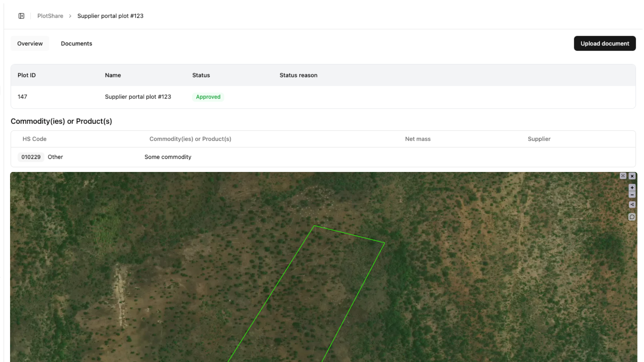Click the Status reason column header
Screen dimensions: 644x362
(299, 75)
